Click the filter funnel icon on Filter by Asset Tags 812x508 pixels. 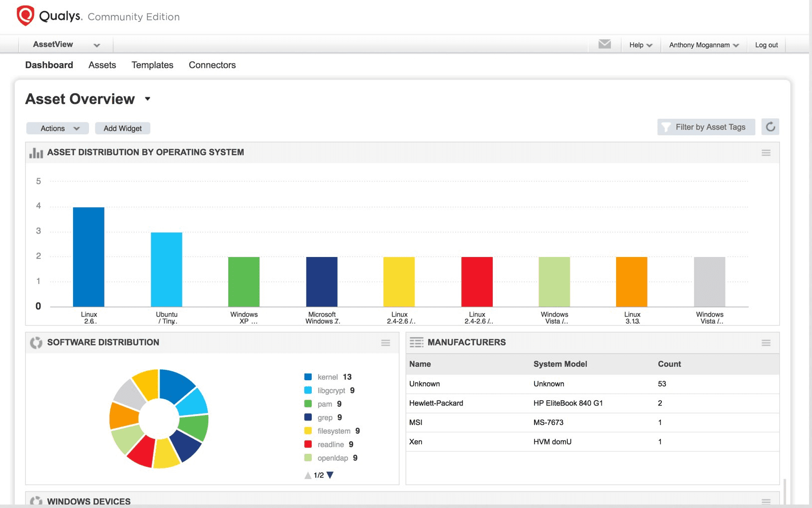666,127
